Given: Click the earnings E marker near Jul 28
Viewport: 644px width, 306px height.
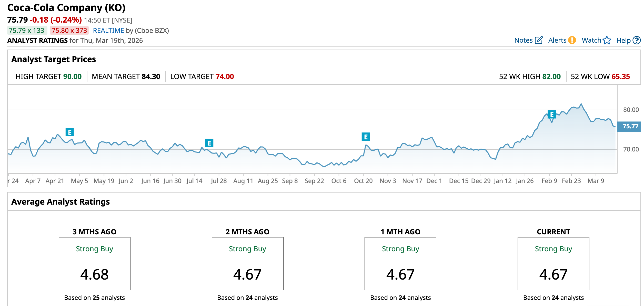Looking at the screenshot, I should point(209,143).
